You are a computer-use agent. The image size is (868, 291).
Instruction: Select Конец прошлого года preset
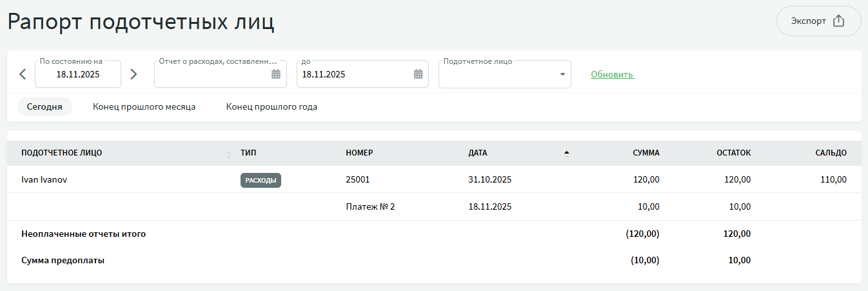coord(271,106)
